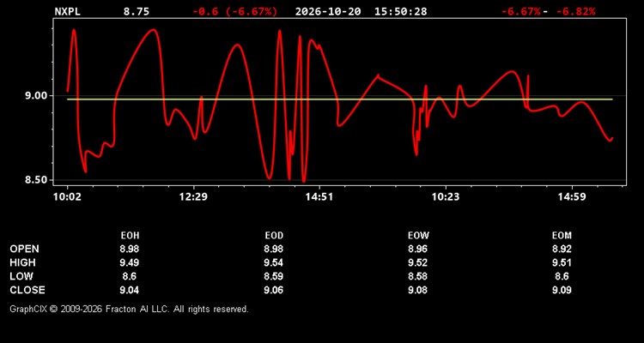
Task: Click the CLOSE row label
Action: (x=27, y=290)
